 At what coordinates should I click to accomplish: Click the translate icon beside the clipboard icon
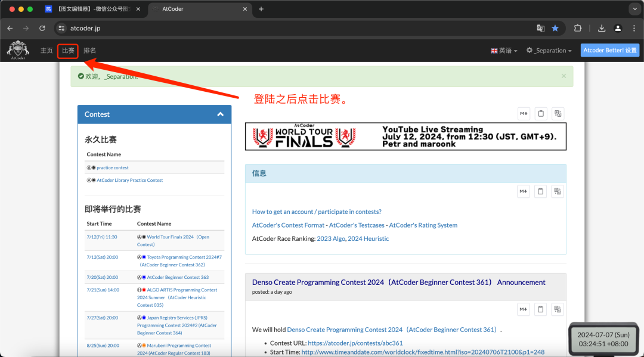(x=558, y=191)
